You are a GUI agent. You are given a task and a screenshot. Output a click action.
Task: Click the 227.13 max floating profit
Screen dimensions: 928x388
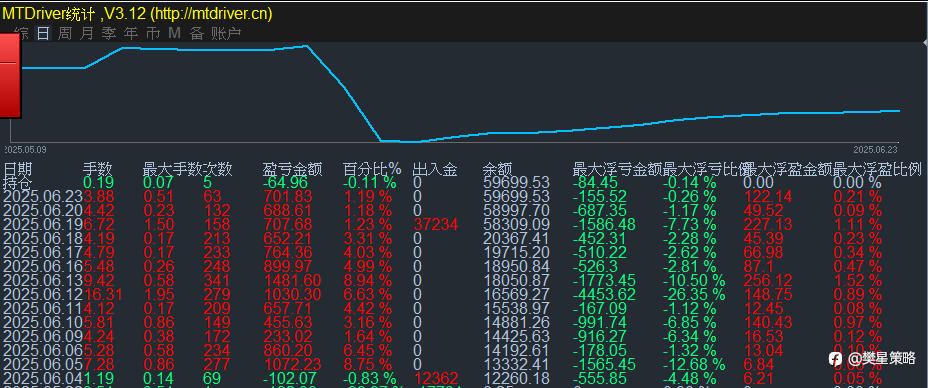click(x=768, y=224)
